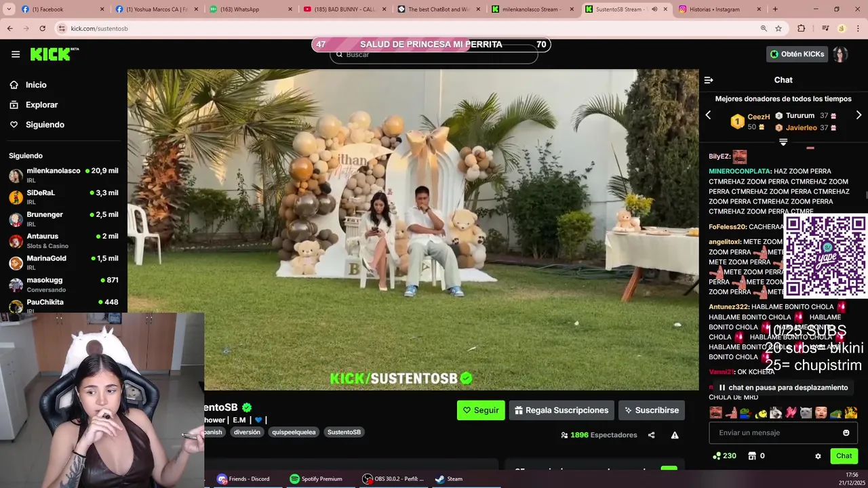Show previous top donors with left chevron
The image size is (868, 488).
708,115
